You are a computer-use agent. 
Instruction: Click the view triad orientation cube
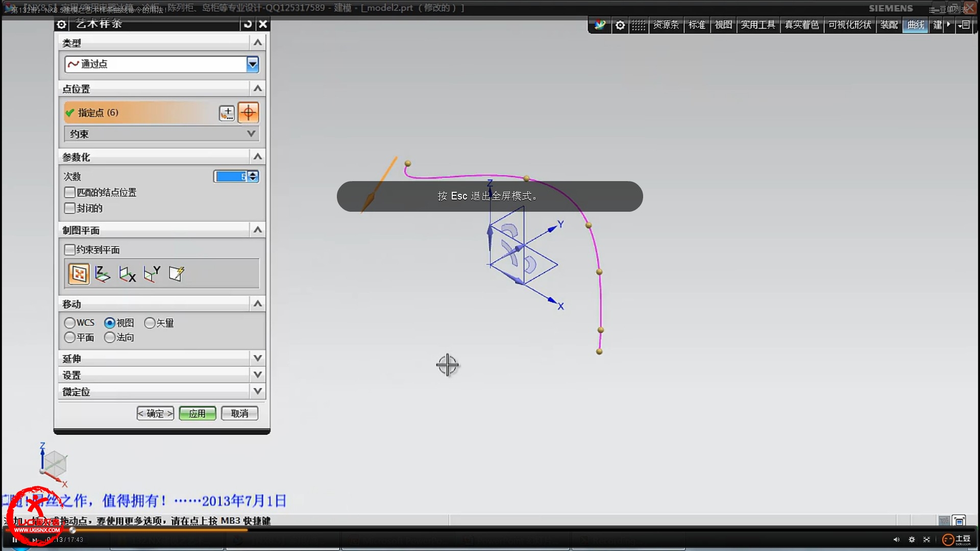(54, 463)
